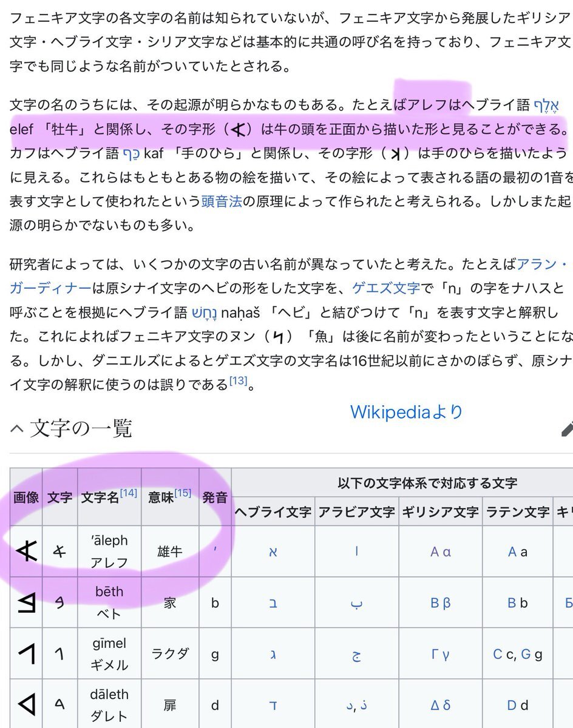Open Hebrew letter ב link
Viewport: 573px width, 728px height.
[x=273, y=603]
